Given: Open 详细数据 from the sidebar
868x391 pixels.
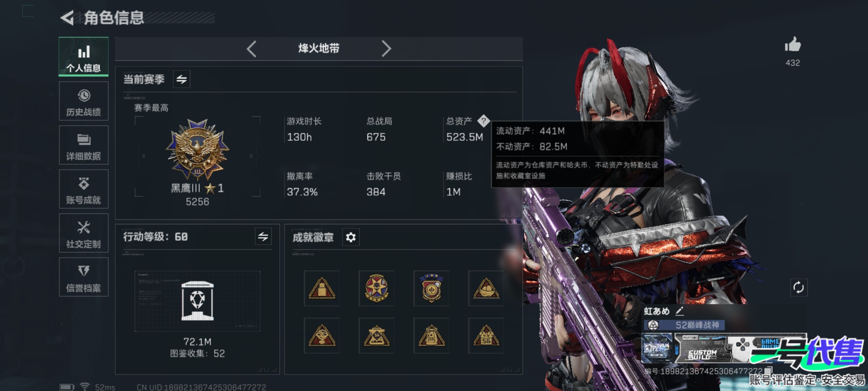Looking at the screenshot, I should tap(84, 145).
